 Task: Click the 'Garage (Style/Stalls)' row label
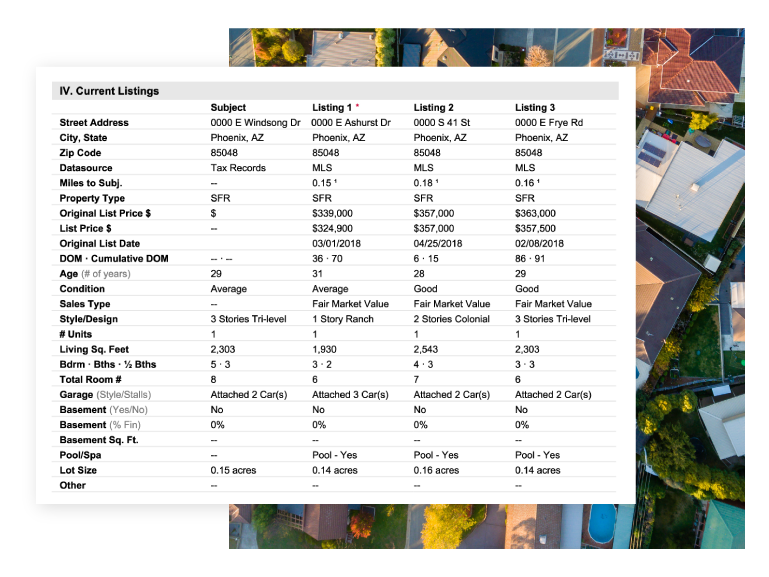point(105,395)
